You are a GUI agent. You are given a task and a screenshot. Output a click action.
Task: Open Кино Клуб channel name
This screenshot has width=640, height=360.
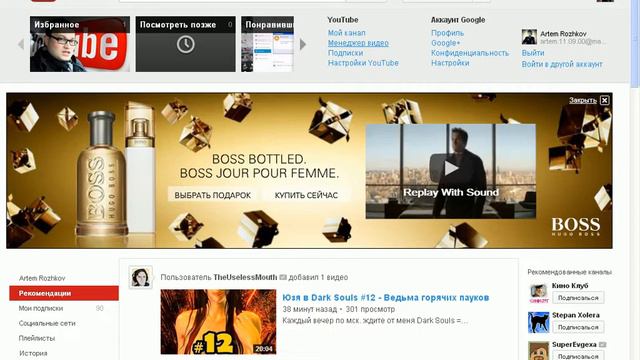pyautogui.click(x=570, y=286)
